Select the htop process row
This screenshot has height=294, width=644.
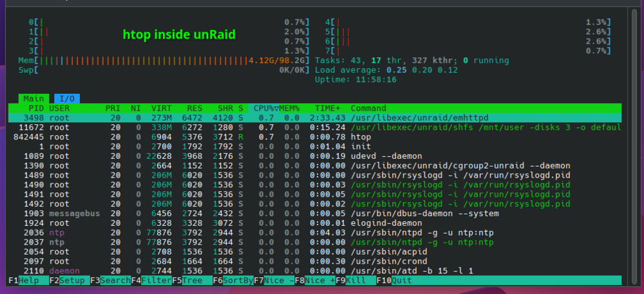click(315, 137)
